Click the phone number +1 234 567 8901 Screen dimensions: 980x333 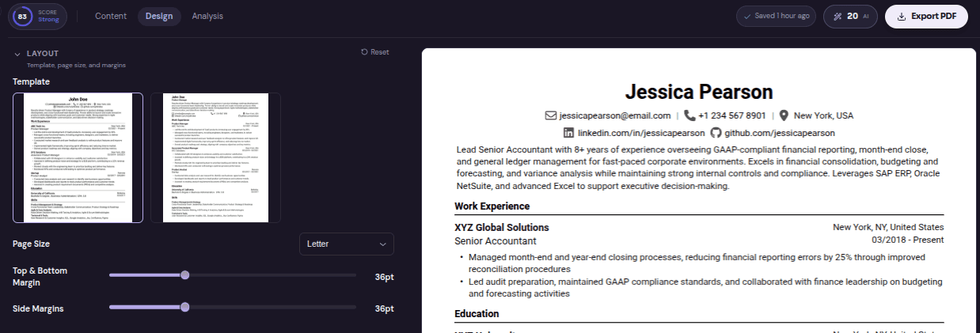pos(732,115)
